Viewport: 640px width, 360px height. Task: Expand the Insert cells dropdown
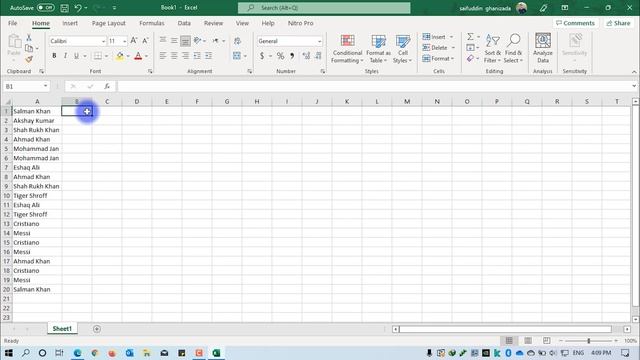[451, 37]
